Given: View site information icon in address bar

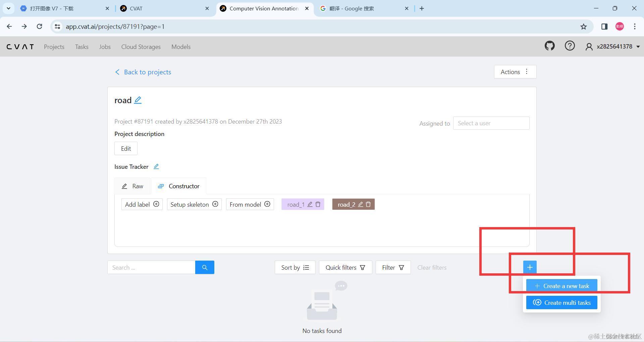Looking at the screenshot, I should click(58, 26).
